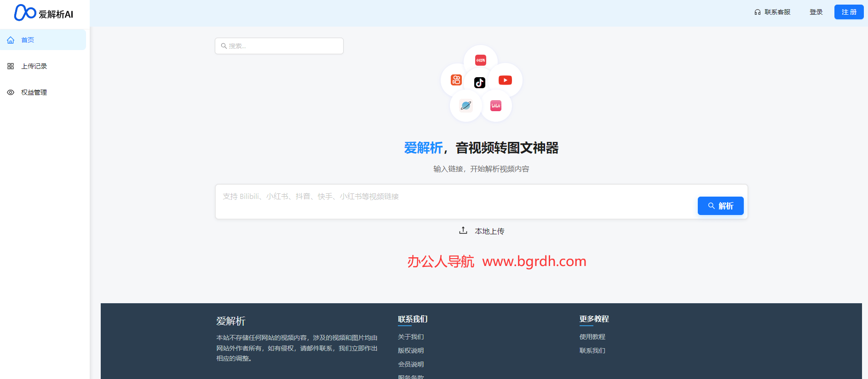868x379 pixels.
Task: Click the local upload arrow icon
Action: pos(463,231)
